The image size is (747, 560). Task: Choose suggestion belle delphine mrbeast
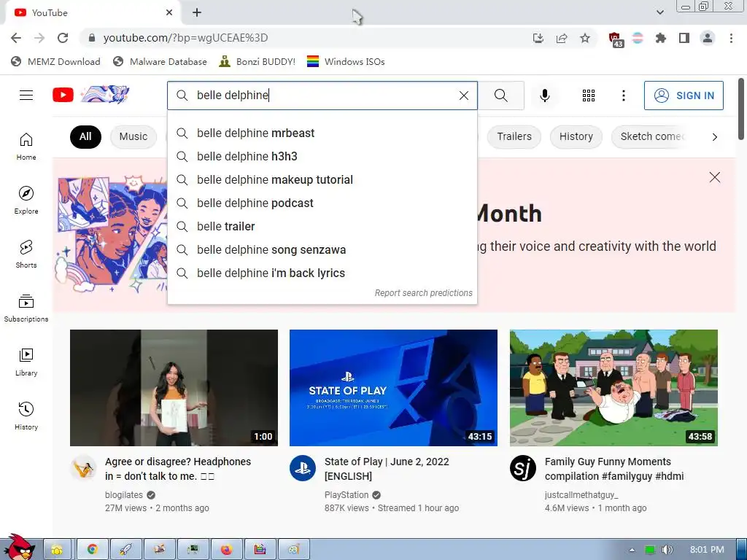[x=322, y=133]
